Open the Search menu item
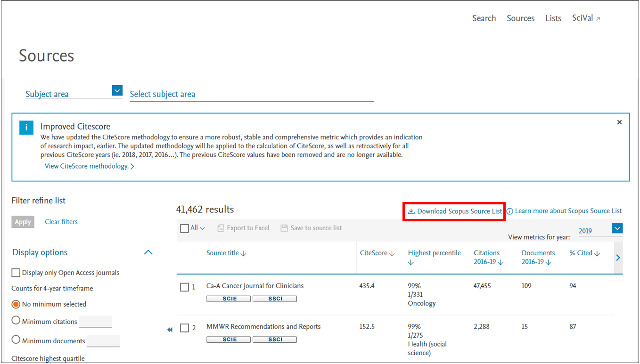640x364 pixels. [x=484, y=18]
